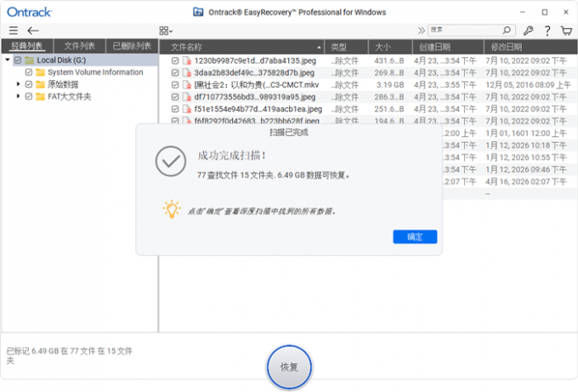
Task: Click the 3.19 GB size cell
Action: coord(390,85)
